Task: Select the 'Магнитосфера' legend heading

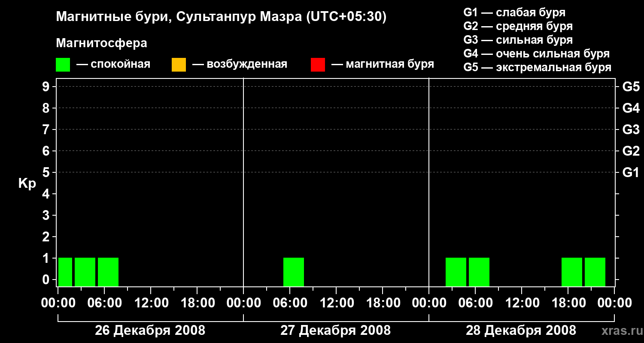Action: point(102,43)
